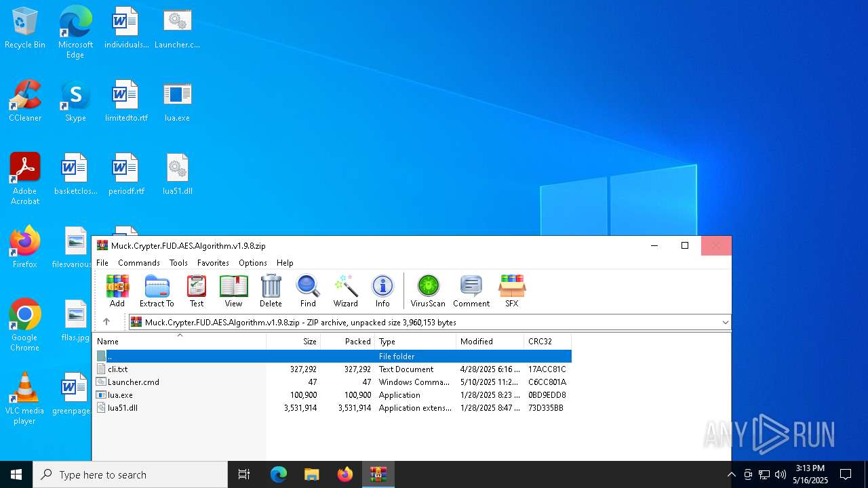Open the File menu
868x488 pixels.
point(102,263)
